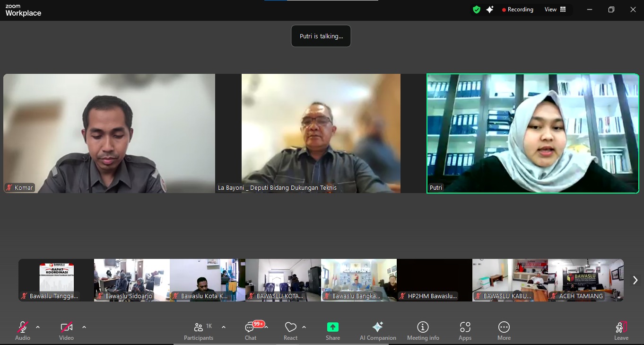Click the 'Putri' name label
644x345 pixels.
coord(436,188)
